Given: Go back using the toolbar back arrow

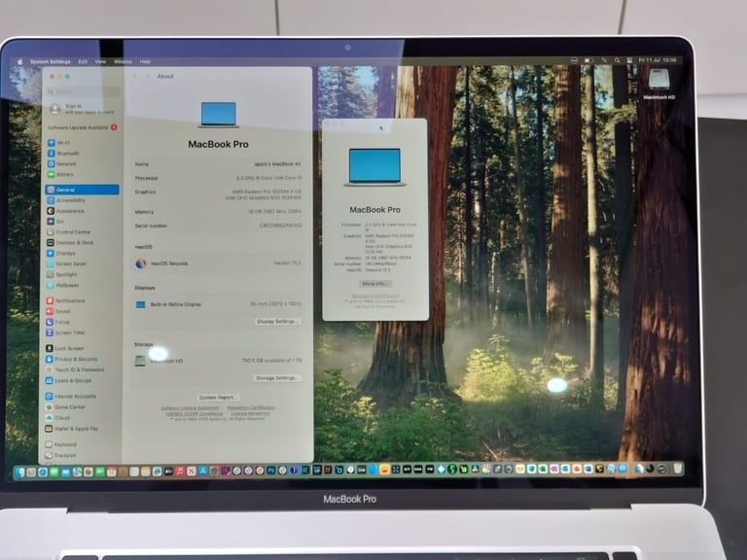Looking at the screenshot, I should (x=135, y=76).
